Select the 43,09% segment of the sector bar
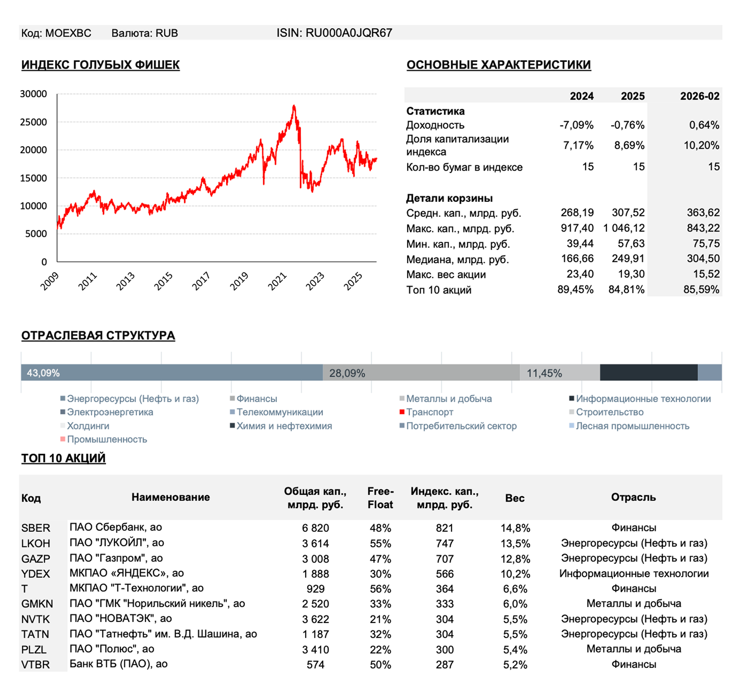The height and width of the screenshot is (700, 741). click(x=172, y=373)
